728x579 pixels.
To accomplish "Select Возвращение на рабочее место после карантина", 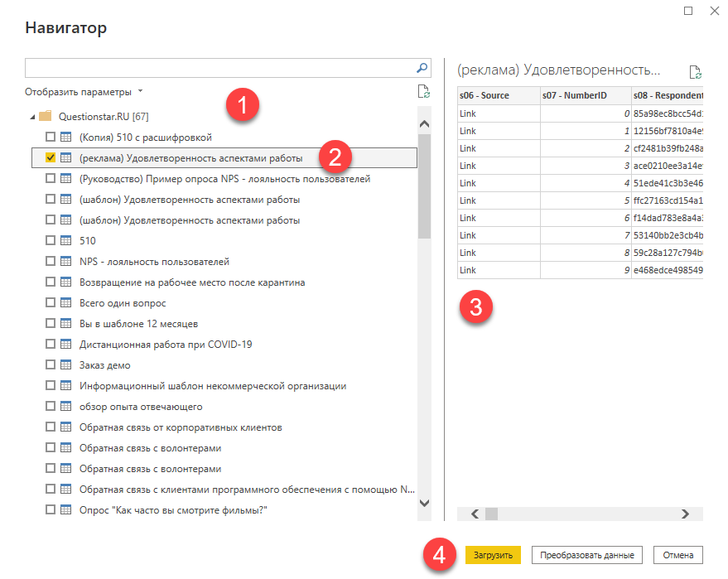I will pyautogui.click(x=192, y=282).
